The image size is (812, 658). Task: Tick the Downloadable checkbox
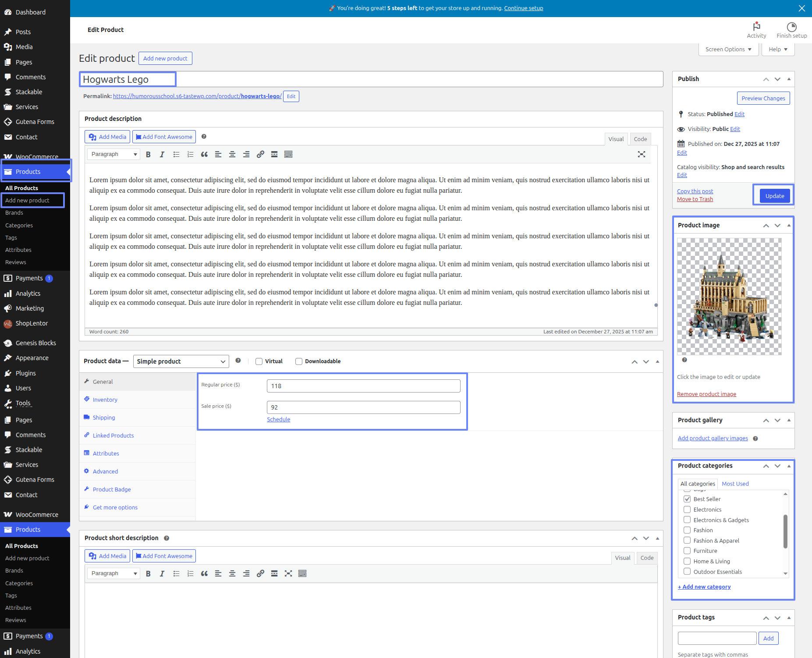[299, 361]
